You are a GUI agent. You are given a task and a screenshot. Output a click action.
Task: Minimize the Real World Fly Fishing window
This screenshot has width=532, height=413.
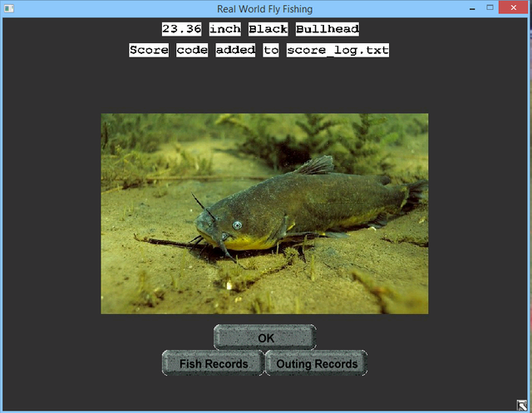472,8
